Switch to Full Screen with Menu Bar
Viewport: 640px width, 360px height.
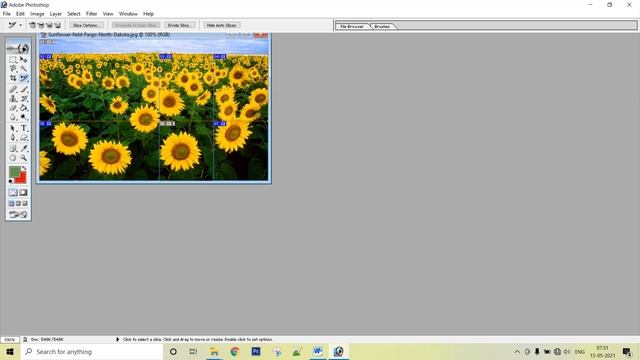coord(18,203)
